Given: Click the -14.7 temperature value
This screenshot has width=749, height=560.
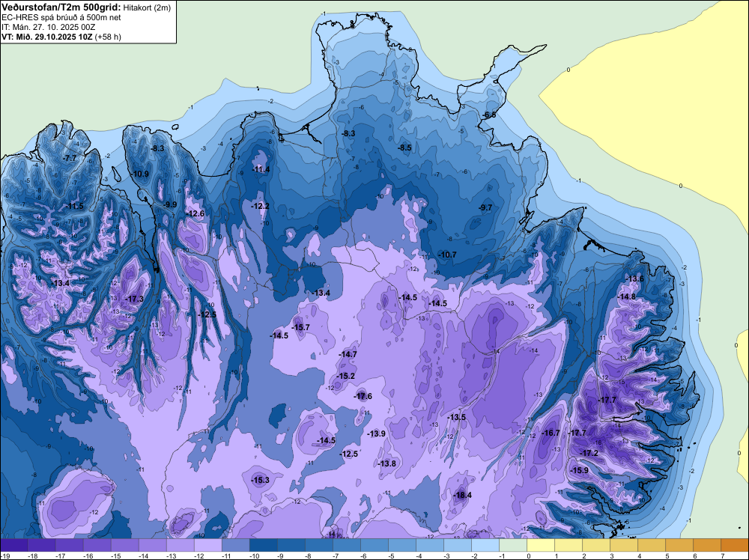Looking at the screenshot, I should 348,354.
